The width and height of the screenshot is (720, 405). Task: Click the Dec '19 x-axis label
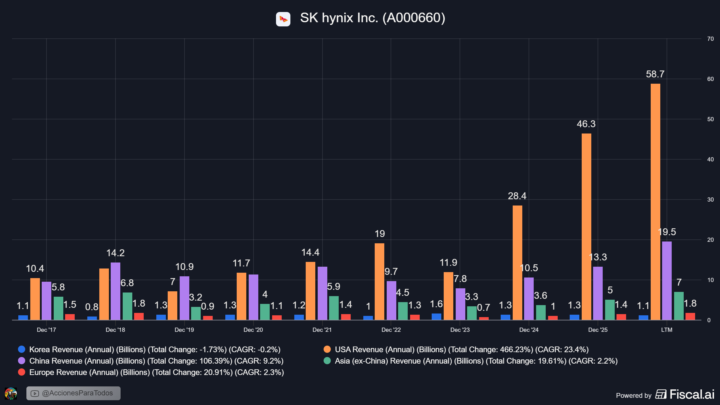coord(184,330)
